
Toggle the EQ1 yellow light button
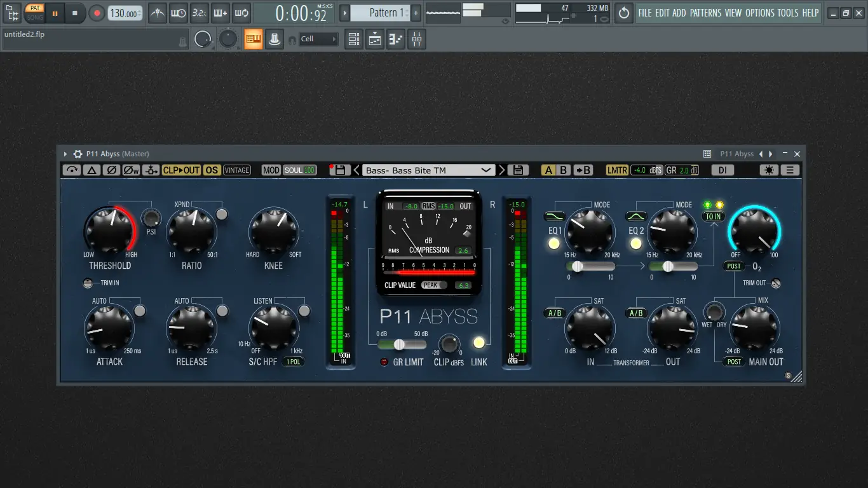554,243
